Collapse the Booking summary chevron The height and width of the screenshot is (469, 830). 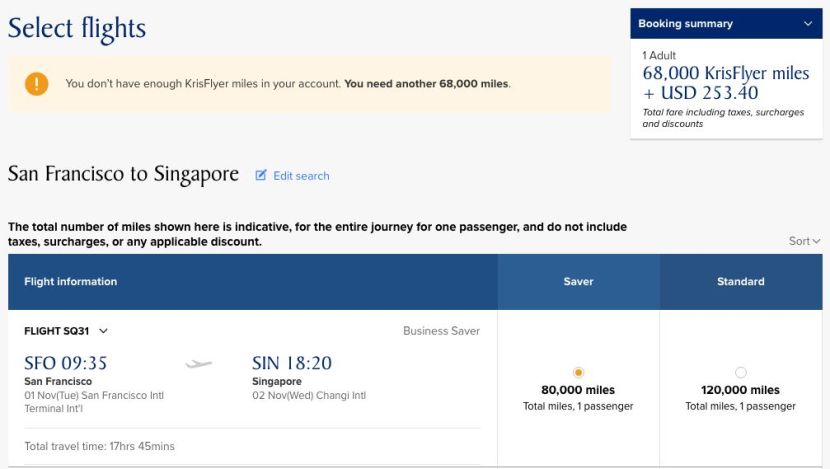[x=807, y=24]
